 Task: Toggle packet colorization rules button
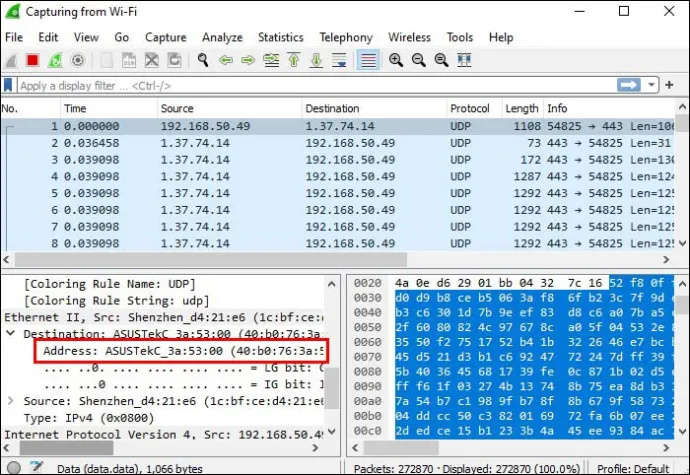[x=368, y=60]
